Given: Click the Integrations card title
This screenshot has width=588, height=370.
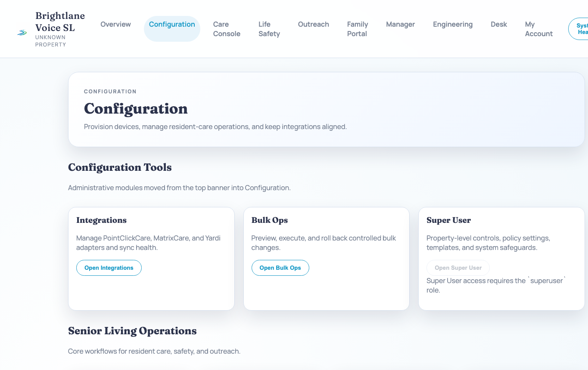Looking at the screenshot, I should (101, 220).
